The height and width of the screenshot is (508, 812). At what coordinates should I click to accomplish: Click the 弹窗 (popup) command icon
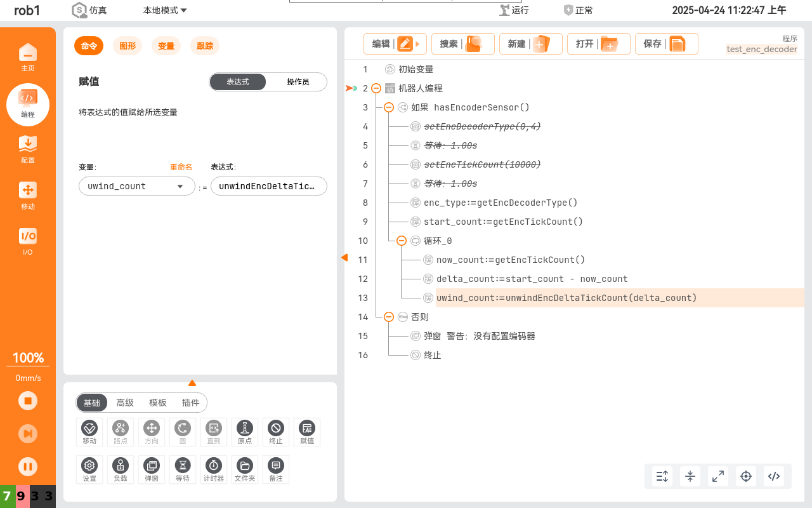152,469
